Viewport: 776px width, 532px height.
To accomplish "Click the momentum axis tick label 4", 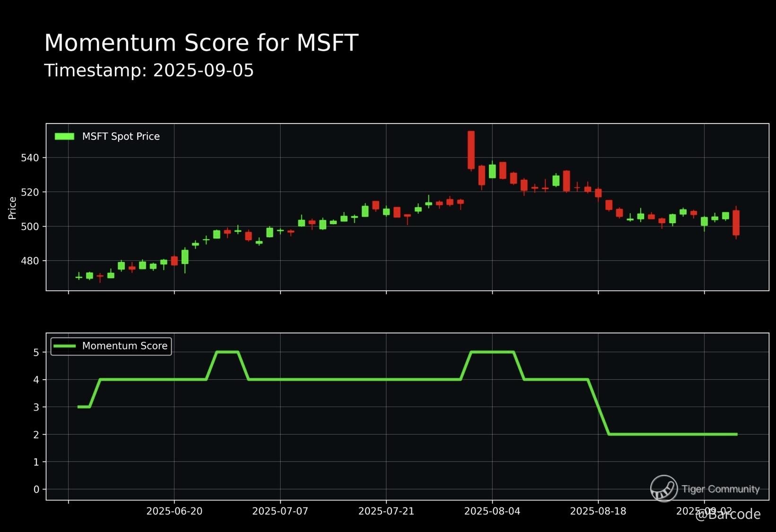I will (36, 380).
